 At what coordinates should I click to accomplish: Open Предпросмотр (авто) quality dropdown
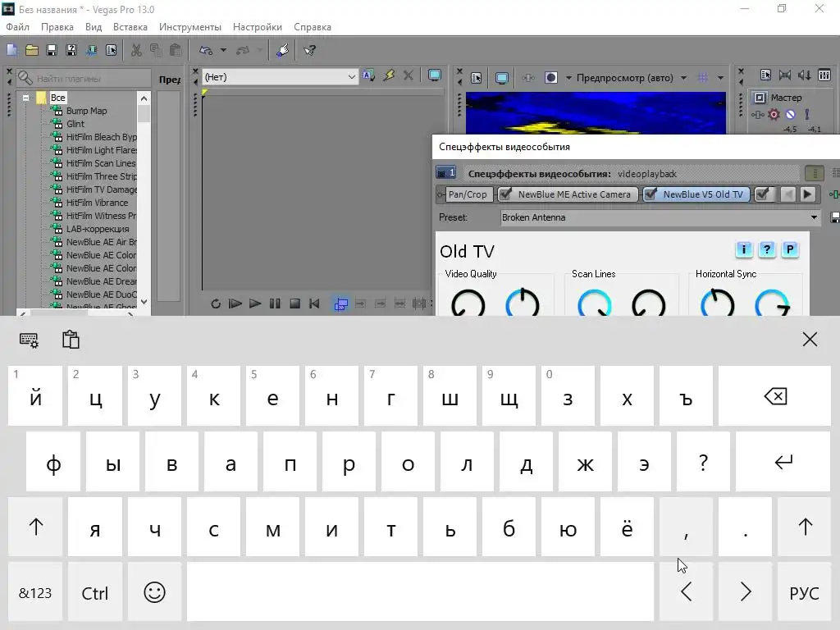(683, 78)
